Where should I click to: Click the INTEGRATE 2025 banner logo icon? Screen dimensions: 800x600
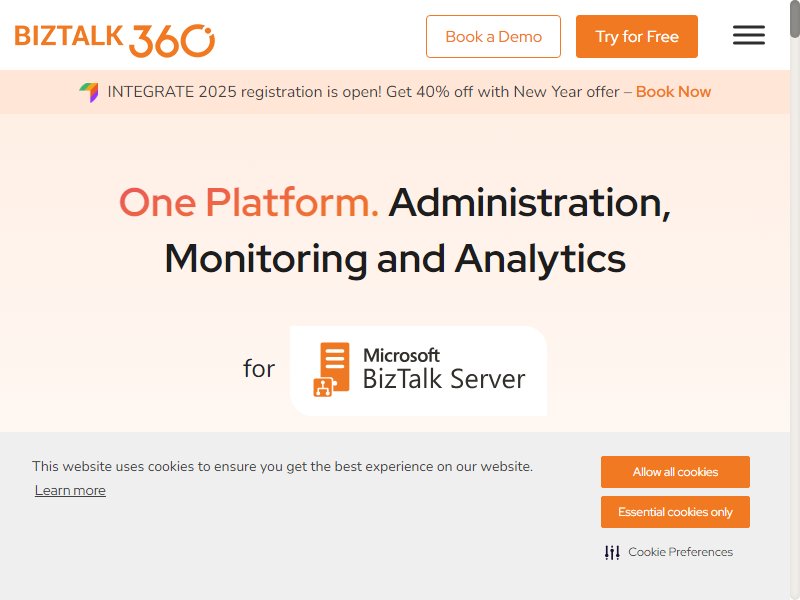(x=89, y=92)
